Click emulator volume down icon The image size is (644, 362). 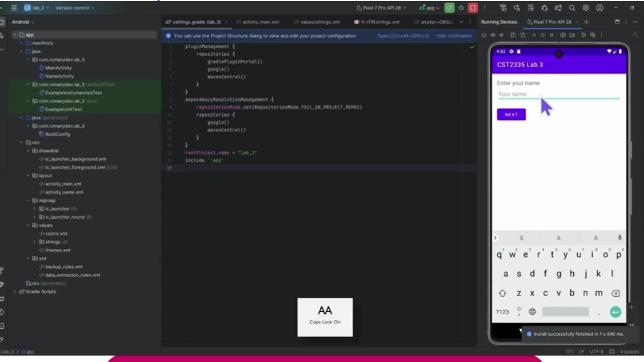(501, 35)
